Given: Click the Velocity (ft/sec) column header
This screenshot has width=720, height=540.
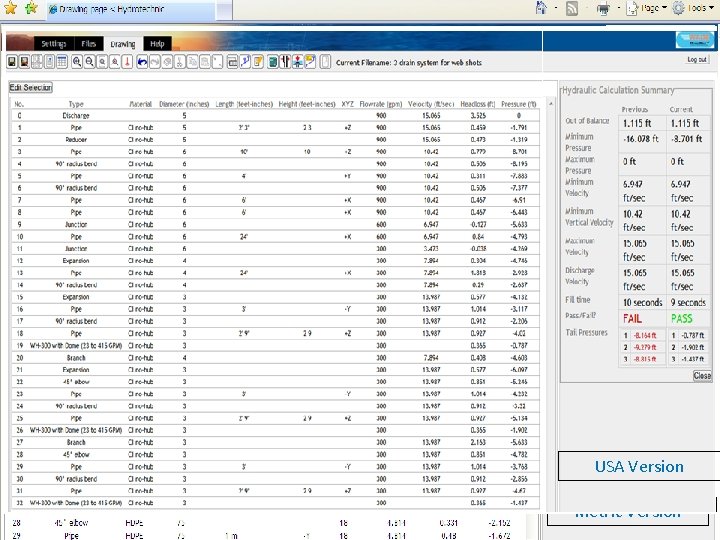Looking at the screenshot, I should click(x=431, y=104).
